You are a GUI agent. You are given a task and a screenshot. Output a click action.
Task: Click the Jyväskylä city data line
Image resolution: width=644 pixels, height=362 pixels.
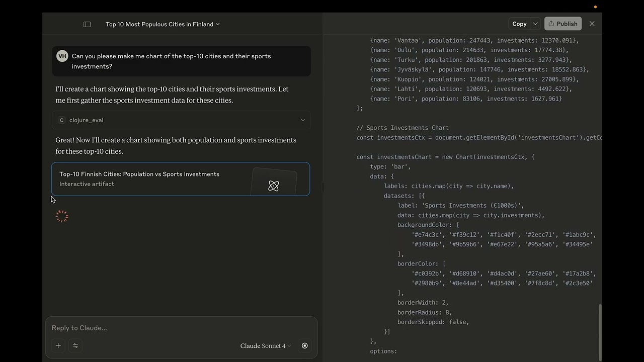tap(479, 69)
